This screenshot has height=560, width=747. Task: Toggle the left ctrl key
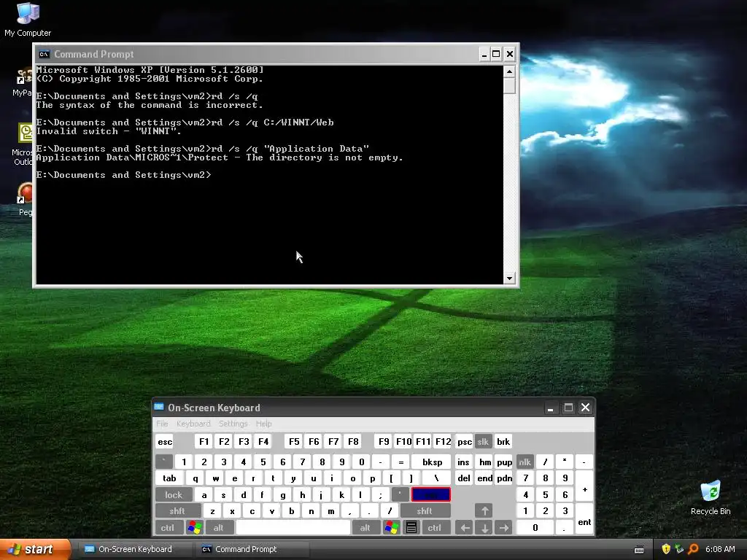coord(168,527)
